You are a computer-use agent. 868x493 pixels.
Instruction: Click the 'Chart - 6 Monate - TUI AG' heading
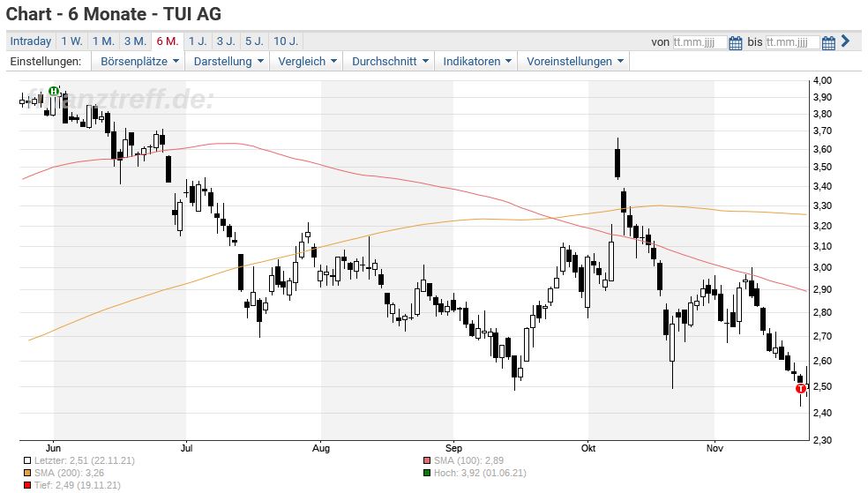114,14
